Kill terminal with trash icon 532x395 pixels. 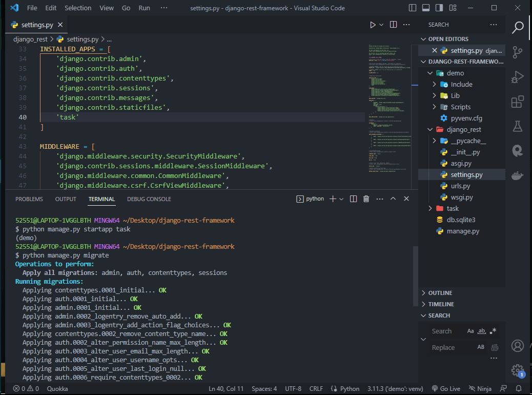pyautogui.click(x=366, y=199)
